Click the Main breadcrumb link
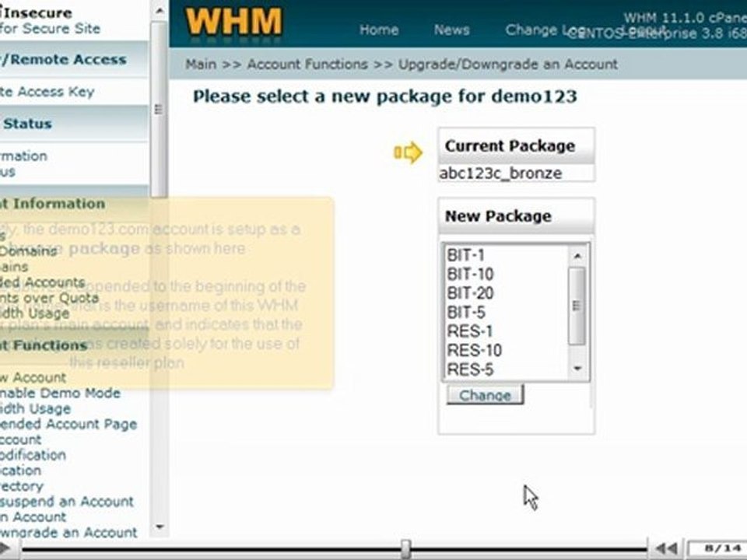The height and width of the screenshot is (560, 747). (x=201, y=64)
